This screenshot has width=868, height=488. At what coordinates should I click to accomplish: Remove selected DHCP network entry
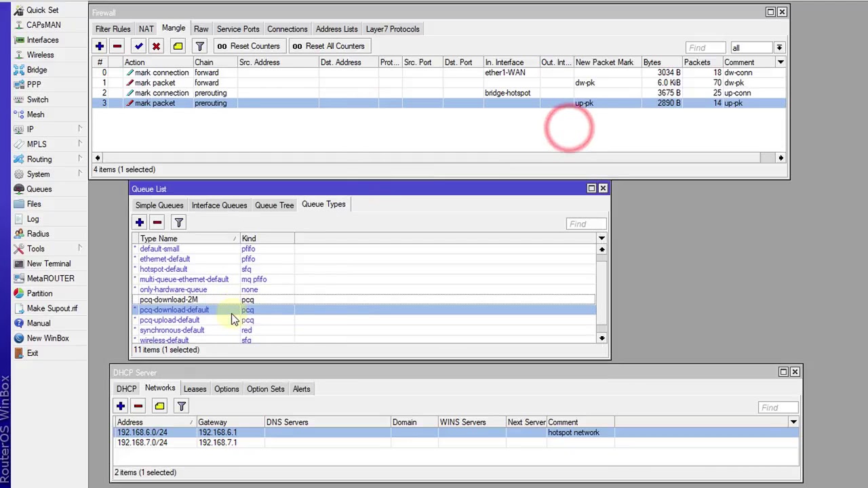pyautogui.click(x=138, y=406)
